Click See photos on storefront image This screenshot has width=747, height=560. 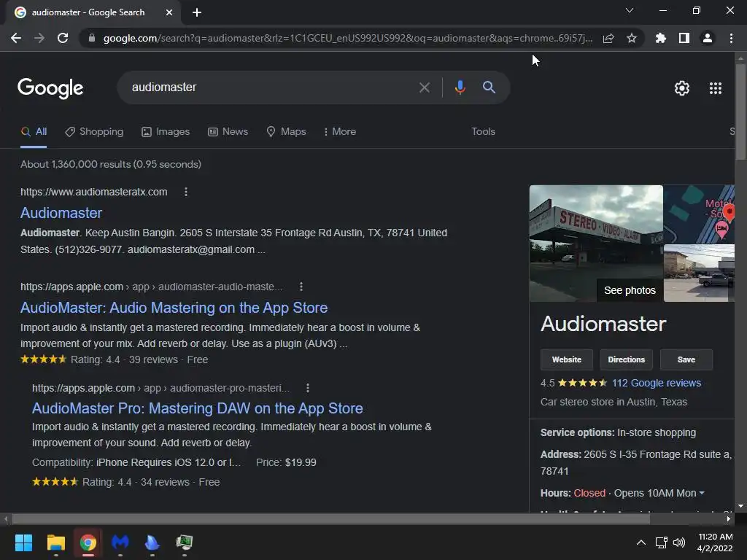click(x=630, y=290)
